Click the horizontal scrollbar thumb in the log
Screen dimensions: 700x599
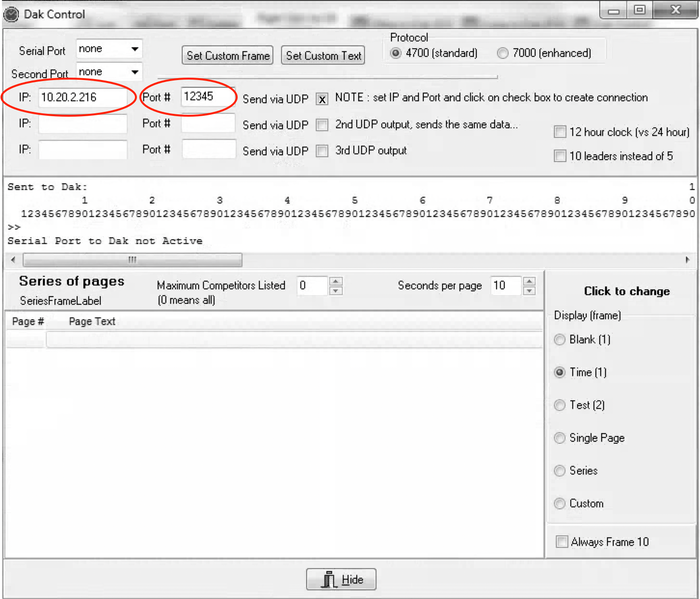click(133, 260)
